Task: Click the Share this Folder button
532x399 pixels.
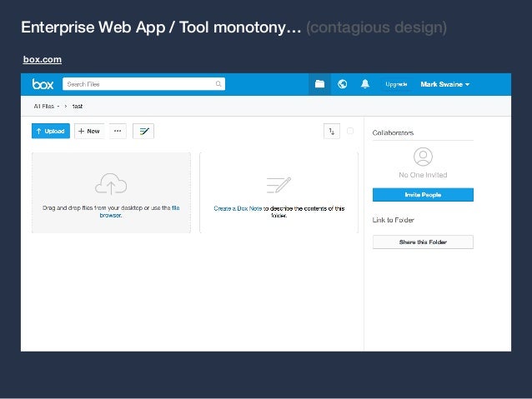Action: [423, 242]
